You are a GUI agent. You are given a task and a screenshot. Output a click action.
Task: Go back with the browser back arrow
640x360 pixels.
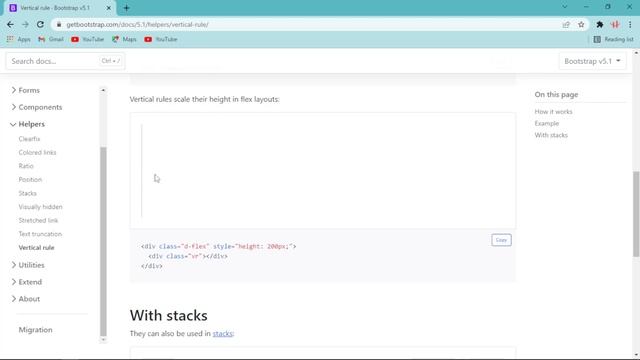point(10,24)
